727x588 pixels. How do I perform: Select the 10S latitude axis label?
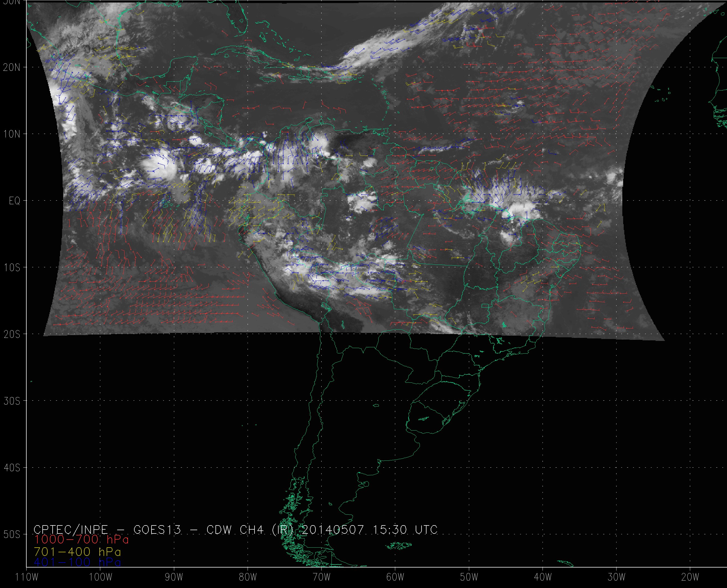12,268
